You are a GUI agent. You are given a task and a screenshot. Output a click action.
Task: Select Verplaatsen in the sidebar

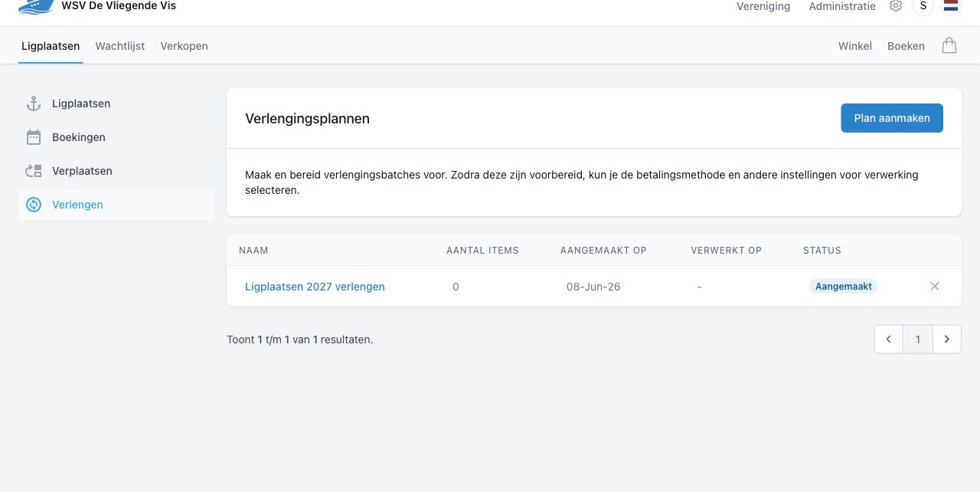(x=116, y=171)
